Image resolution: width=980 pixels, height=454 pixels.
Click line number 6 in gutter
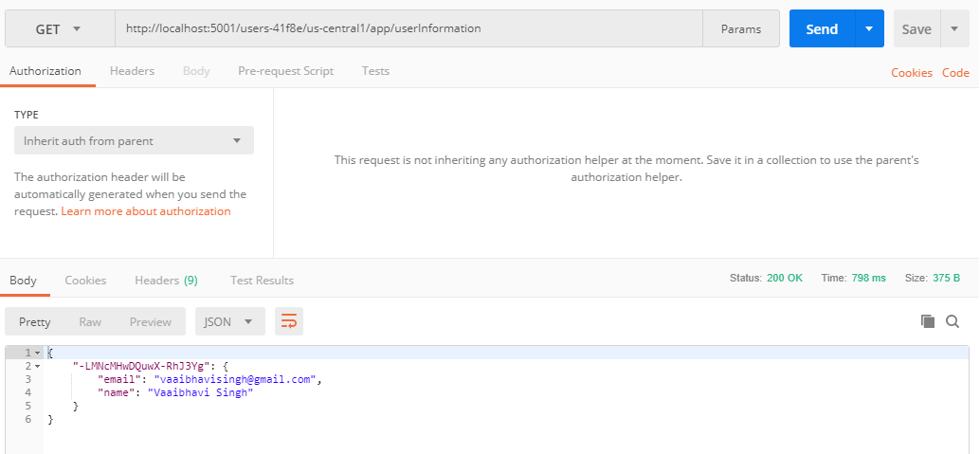click(x=27, y=419)
